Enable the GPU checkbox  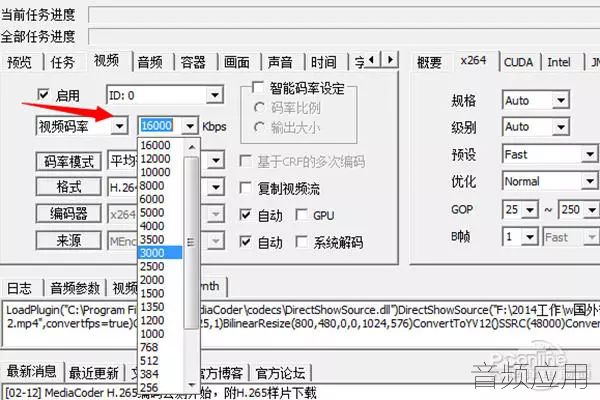pos(302,215)
